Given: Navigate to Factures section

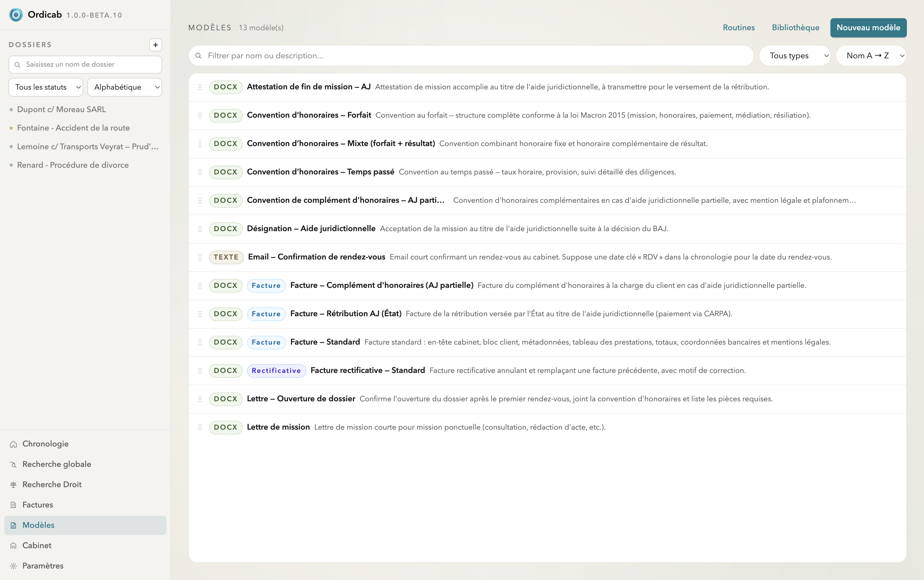Looking at the screenshot, I should point(85,505).
